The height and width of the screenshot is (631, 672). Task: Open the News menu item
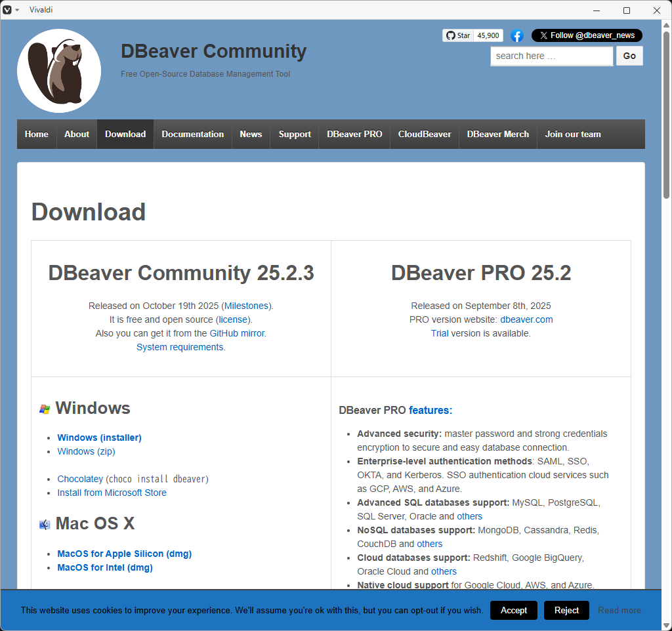pos(251,134)
